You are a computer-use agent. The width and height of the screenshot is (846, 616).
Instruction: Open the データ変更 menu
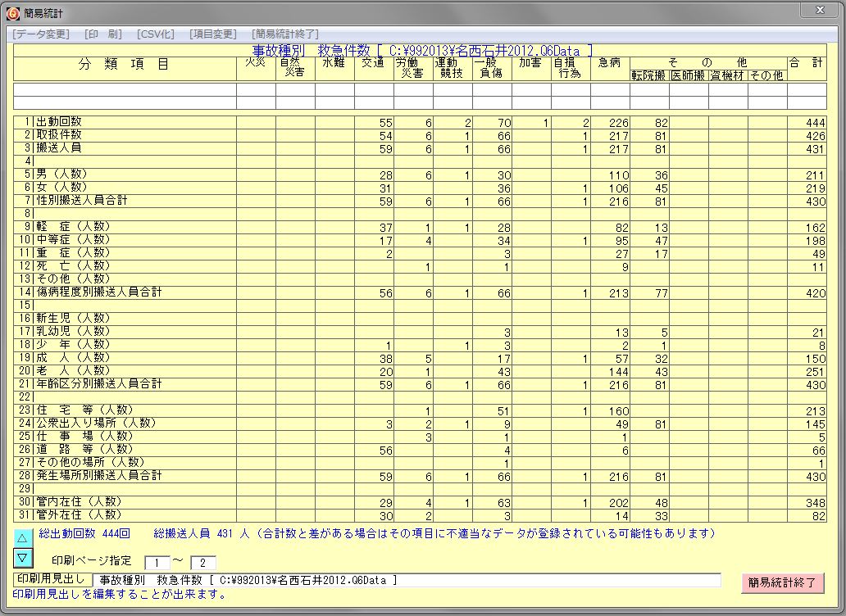(x=41, y=34)
